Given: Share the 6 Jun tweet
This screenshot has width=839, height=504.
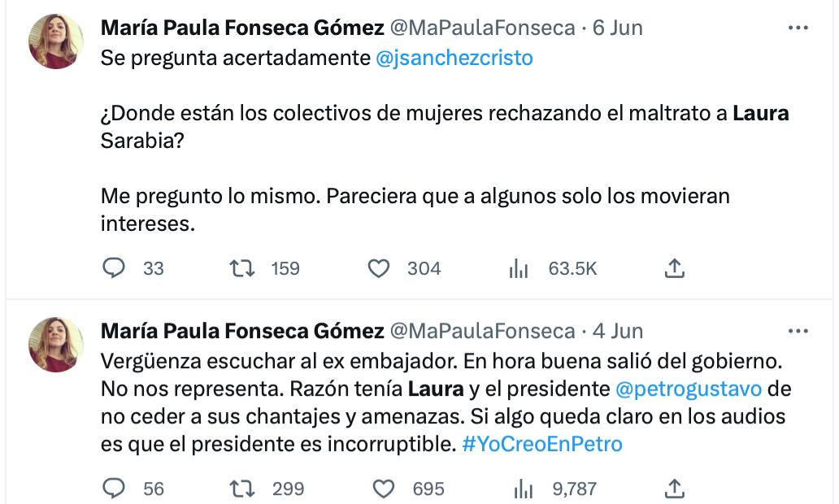Looking at the screenshot, I should pos(675,268).
